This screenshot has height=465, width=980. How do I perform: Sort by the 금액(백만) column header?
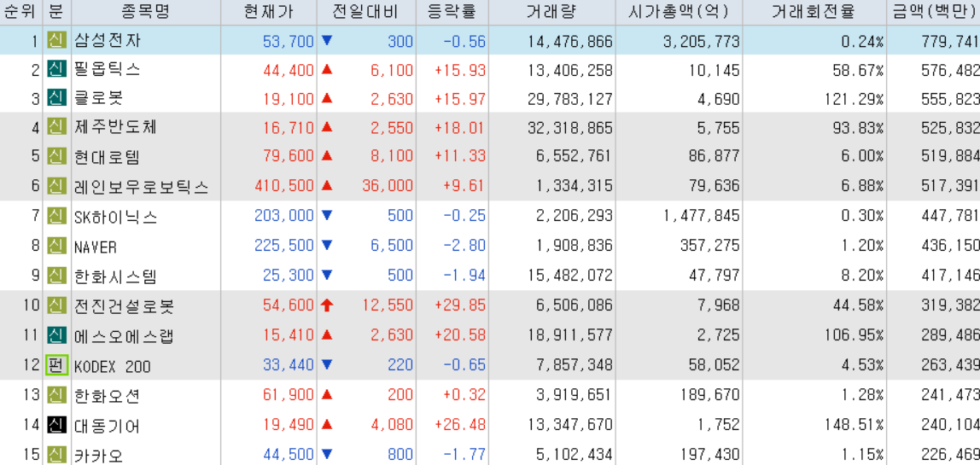(934, 12)
